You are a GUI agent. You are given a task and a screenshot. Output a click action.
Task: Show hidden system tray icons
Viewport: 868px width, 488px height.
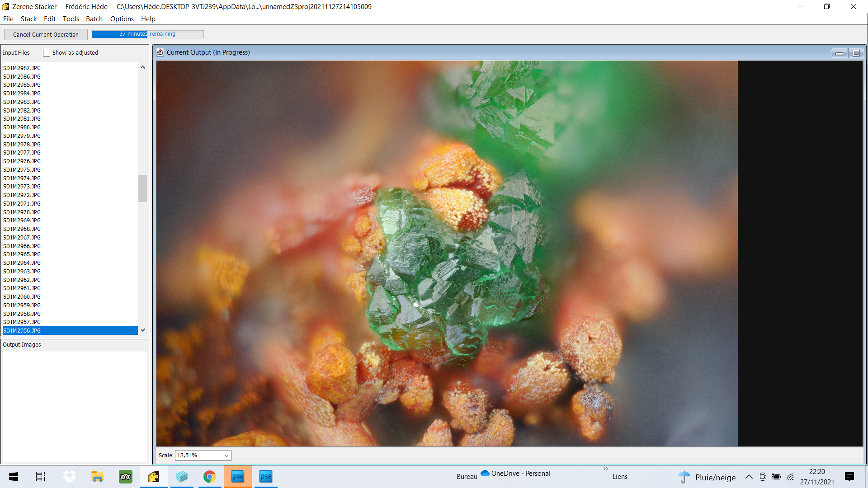click(749, 477)
